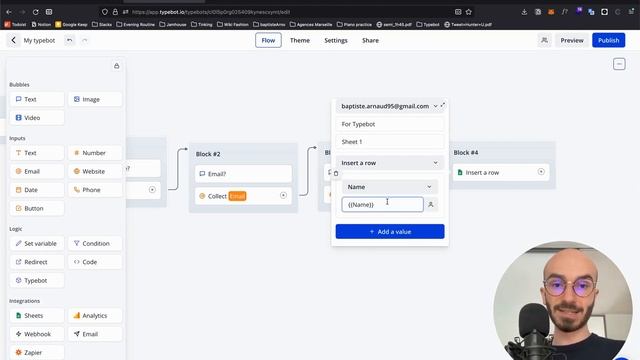Image resolution: width=640 pixels, height=360 pixels.
Task: Delete the Name value row
Action: [336, 173]
